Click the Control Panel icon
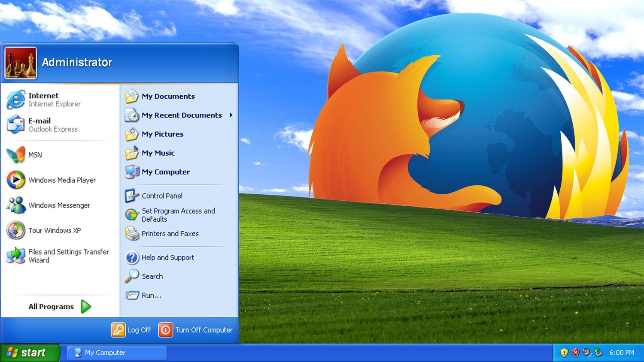This screenshot has height=362, width=644. [132, 196]
